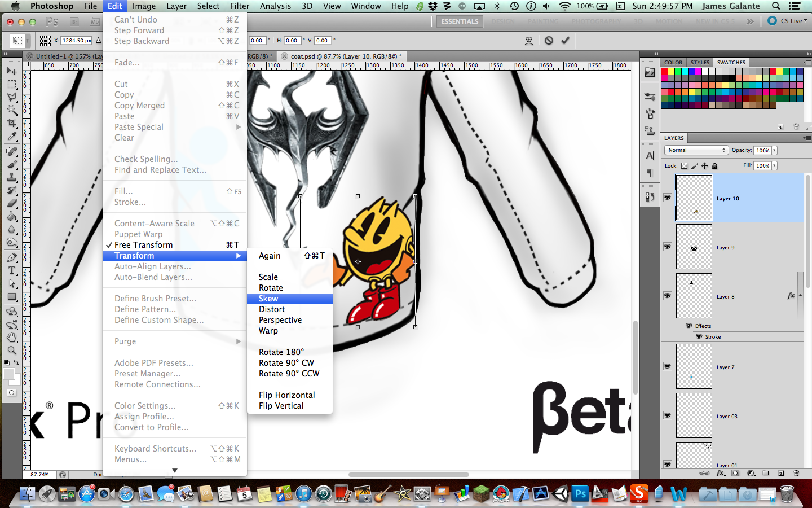Select the Crop tool
Screen dimensions: 812x508
[12, 123]
